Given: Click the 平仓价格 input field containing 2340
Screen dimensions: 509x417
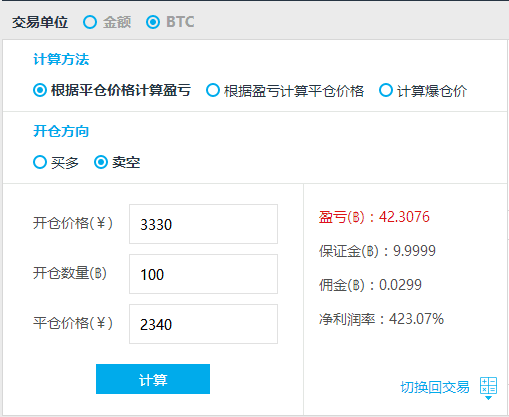Looking at the screenshot, I should (203, 324).
